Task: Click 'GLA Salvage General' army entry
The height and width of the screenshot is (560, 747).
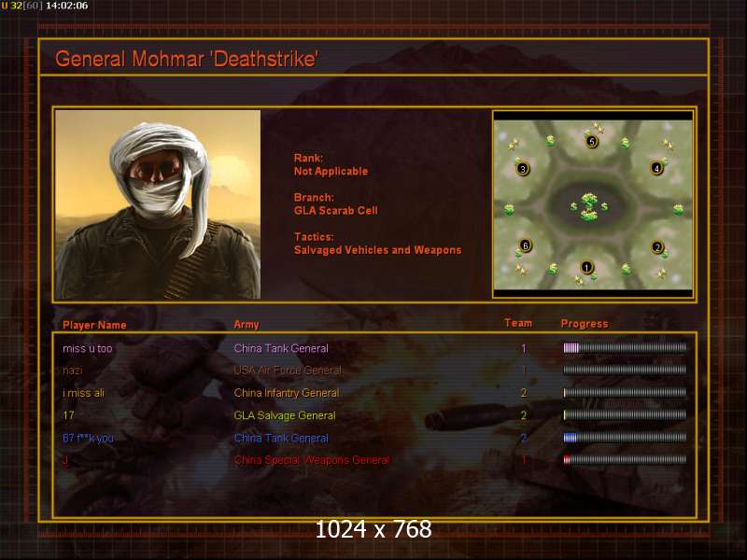Action: click(x=285, y=415)
